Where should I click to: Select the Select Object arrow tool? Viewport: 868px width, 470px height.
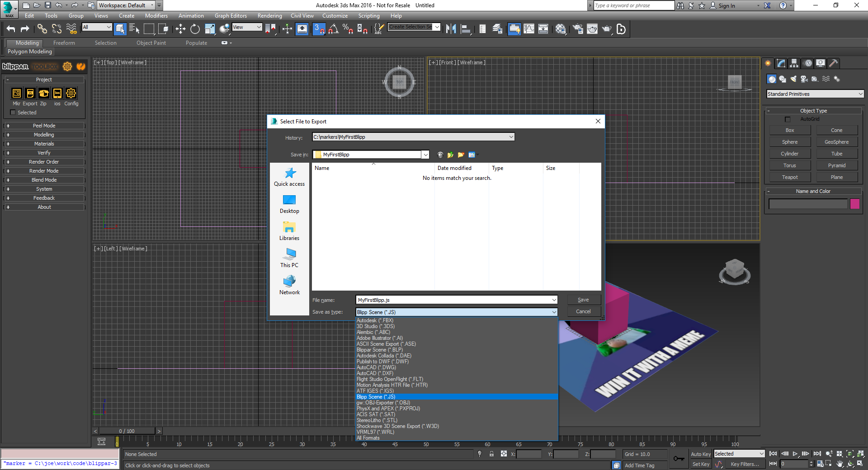[120, 29]
